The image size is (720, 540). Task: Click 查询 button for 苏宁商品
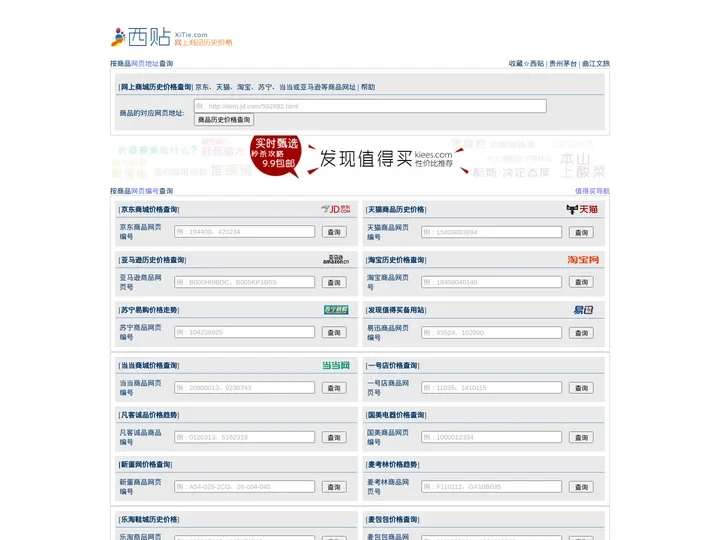point(334,332)
